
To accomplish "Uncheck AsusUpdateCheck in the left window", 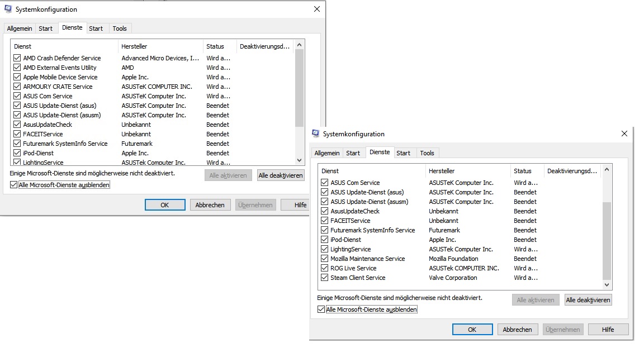I will click(17, 125).
